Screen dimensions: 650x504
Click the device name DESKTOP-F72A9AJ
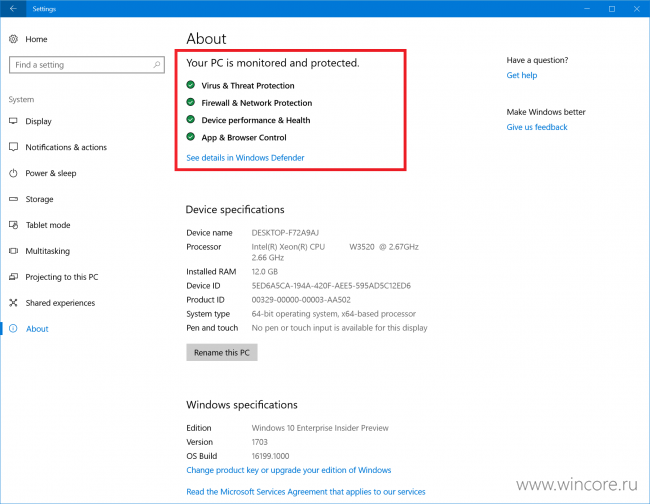pyautogui.click(x=285, y=233)
